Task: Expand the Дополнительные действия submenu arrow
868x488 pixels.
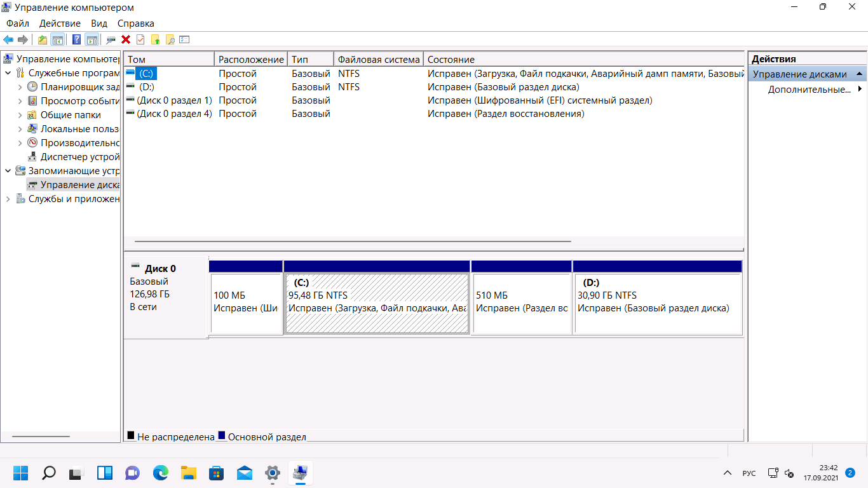Action: pyautogui.click(x=860, y=90)
